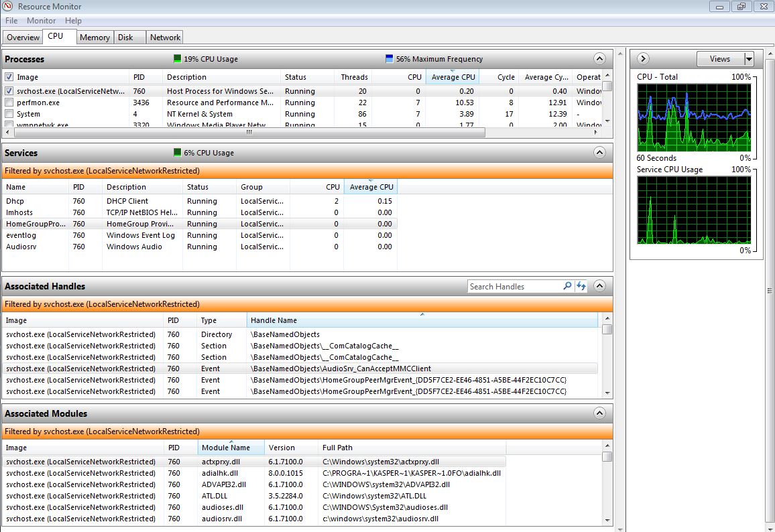
Task: Collapse the Processes section
Action: point(599,59)
